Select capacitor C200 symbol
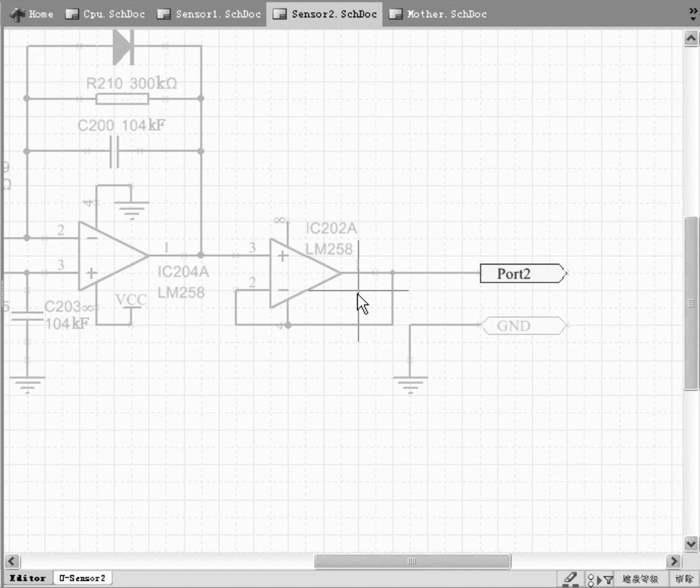This screenshot has width=700, height=588. click(114, 151)
